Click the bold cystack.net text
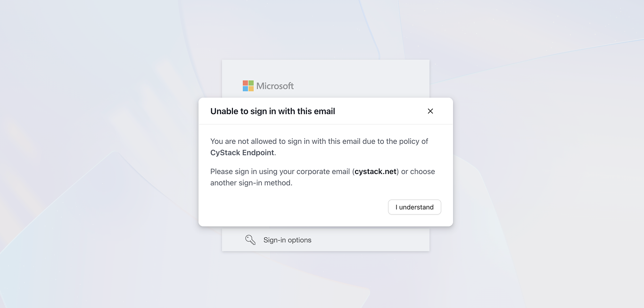Viewport: 644px width, 308px height. (x=375, y=171)
